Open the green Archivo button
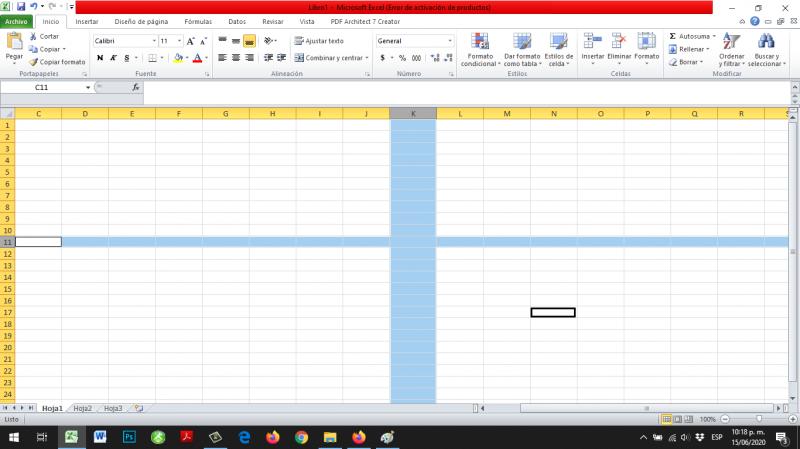 pyautogui.click(x=18, y=21)
